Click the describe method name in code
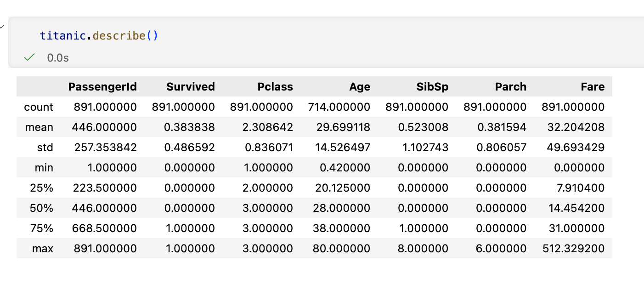This screenshot has width=644, height=284. [x=119, y=35]
